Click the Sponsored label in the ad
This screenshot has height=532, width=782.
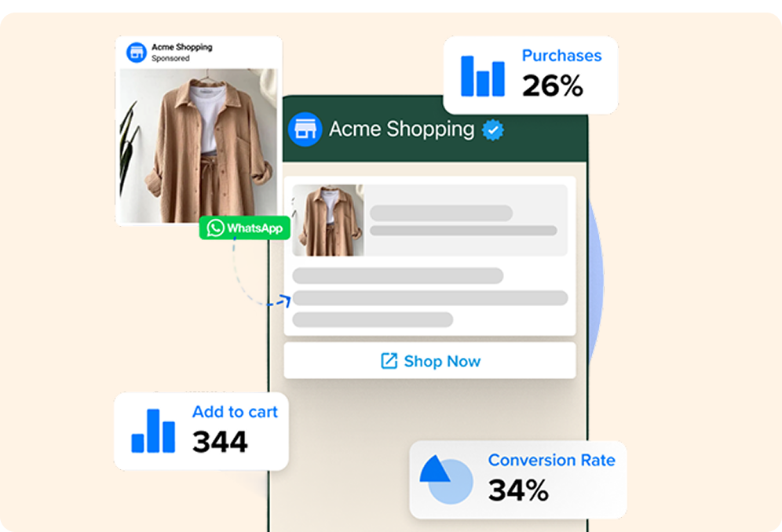click(x=170, y=58)
